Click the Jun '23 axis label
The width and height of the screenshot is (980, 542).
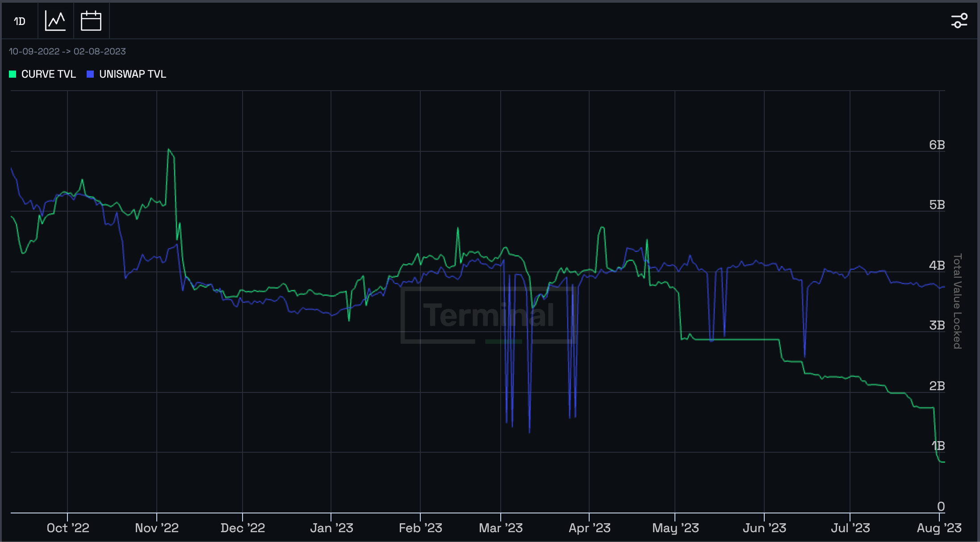click(x=764, y=528)
